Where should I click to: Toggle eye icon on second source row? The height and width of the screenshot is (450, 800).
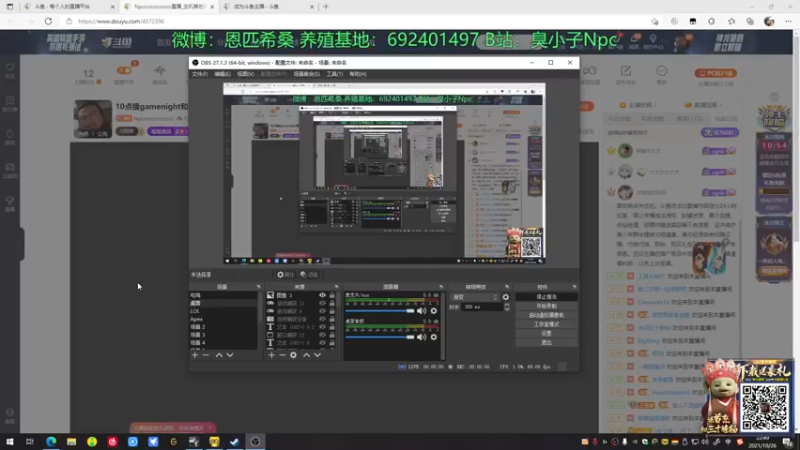322,303
